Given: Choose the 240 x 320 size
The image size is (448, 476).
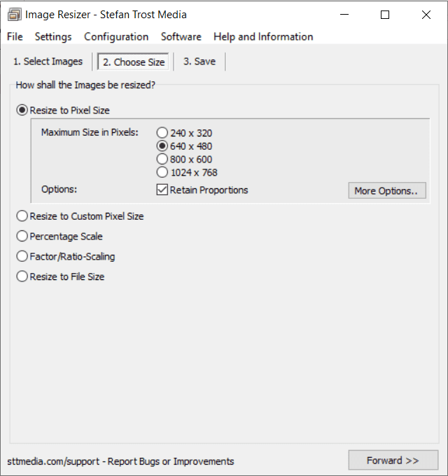Looking at the screenshot, I should coord(184,133).
